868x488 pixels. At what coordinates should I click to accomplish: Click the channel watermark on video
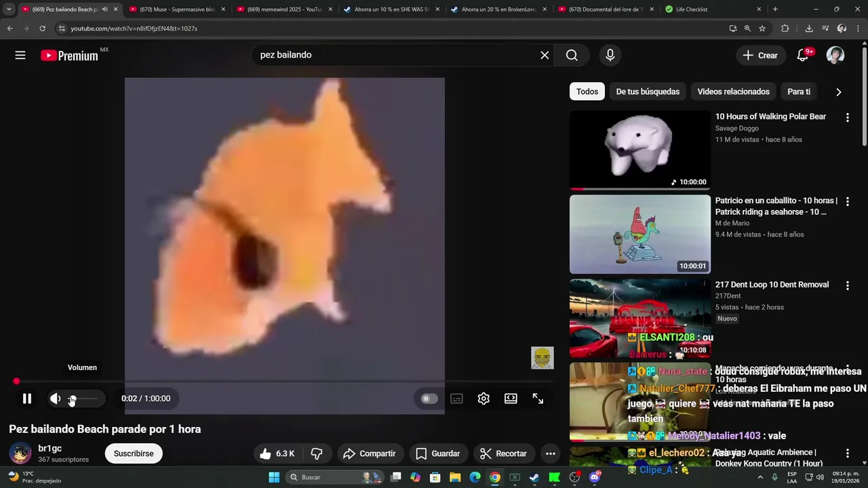click(x=542, y=358)
